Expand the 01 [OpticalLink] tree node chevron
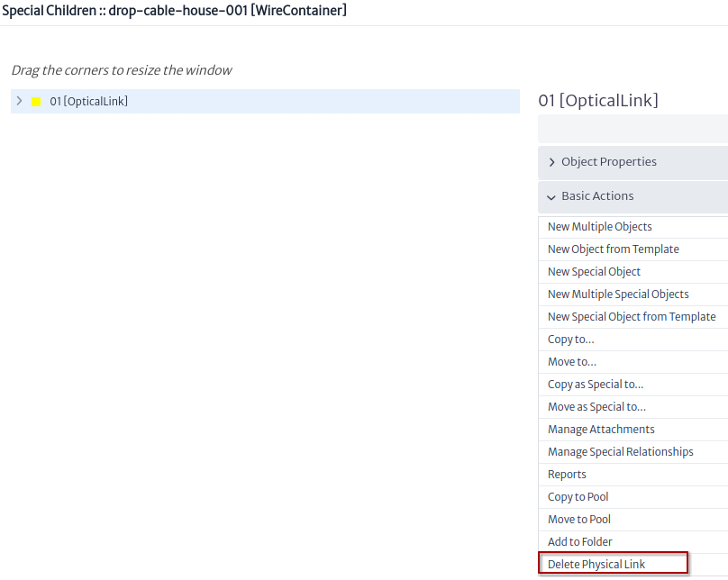Image resolution: width=728 pixels, height=580 pixels. coord(19,101)
